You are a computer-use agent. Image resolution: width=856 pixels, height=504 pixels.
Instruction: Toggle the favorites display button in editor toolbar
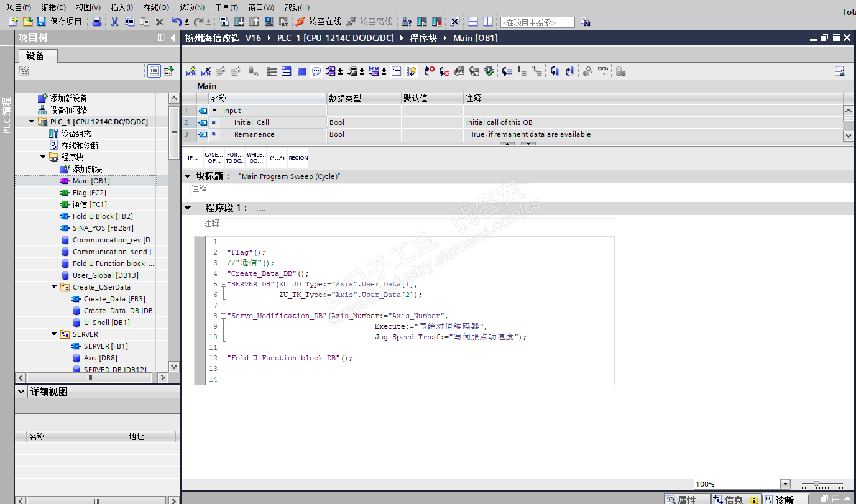pyautogui.click(x=411, y=71)
